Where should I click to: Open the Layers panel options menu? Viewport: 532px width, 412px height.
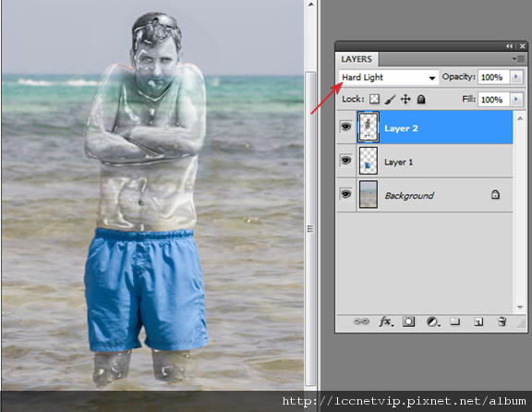(x=519, y=59)
